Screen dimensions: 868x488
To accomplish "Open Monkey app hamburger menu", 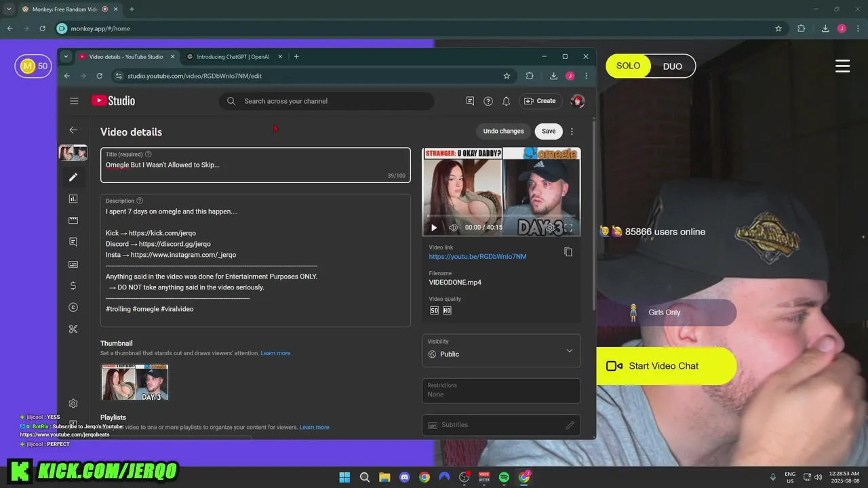I will tap(842, 66).
